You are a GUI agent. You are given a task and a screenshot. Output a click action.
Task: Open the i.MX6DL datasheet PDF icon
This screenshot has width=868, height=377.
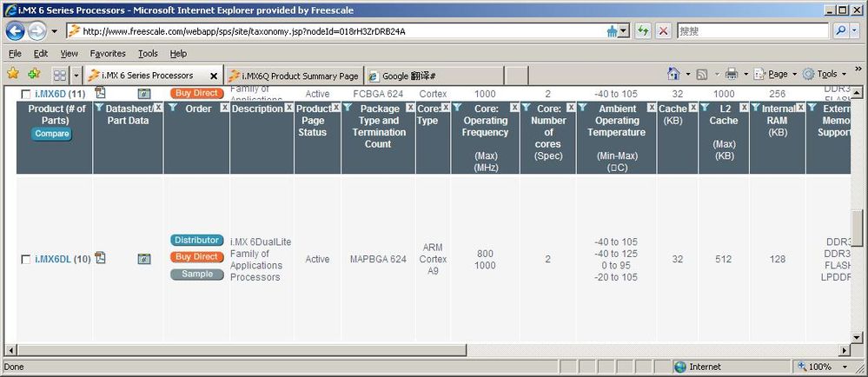(x=100, y=258)
